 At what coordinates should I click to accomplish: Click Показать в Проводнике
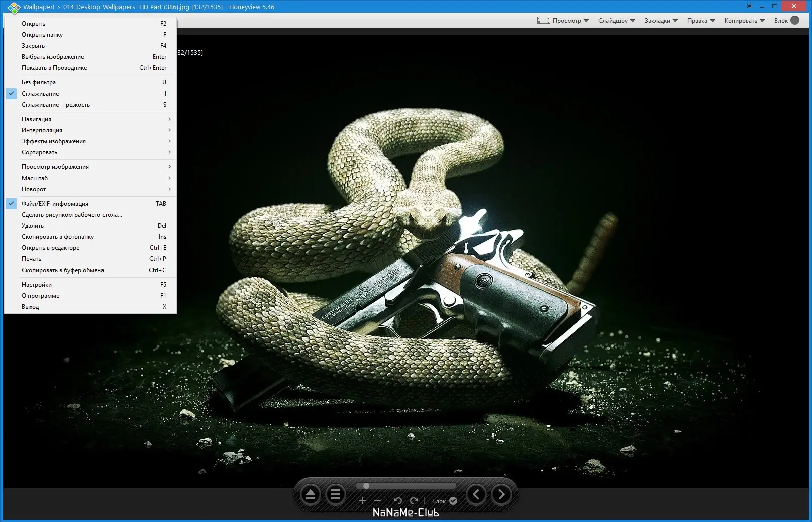[x=90, y=68]
